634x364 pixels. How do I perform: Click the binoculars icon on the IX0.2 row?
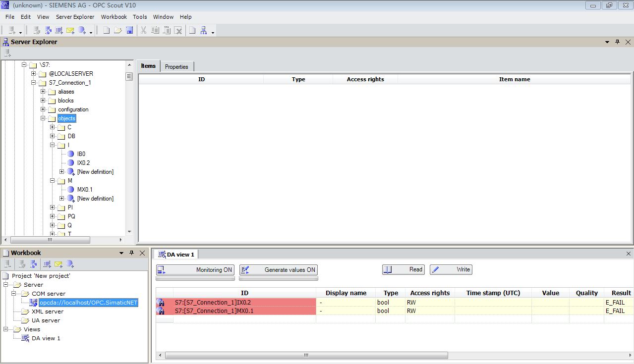[160, 302]
